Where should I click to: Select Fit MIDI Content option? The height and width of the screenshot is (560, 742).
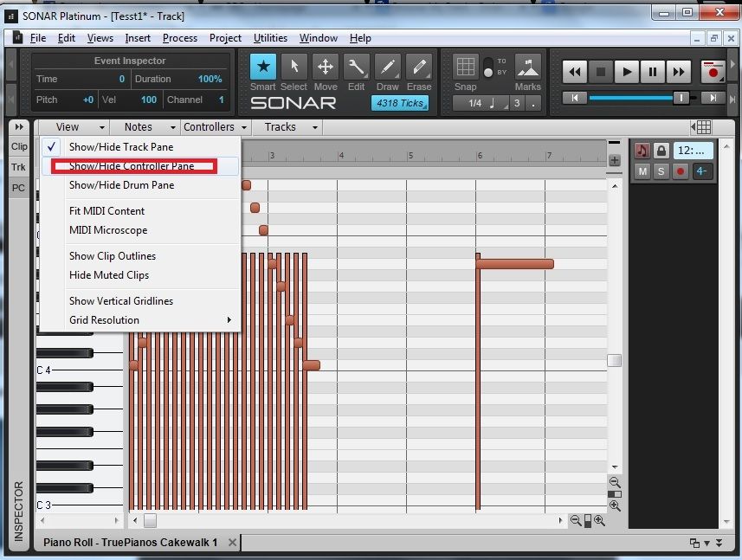[x=106, y=211]
